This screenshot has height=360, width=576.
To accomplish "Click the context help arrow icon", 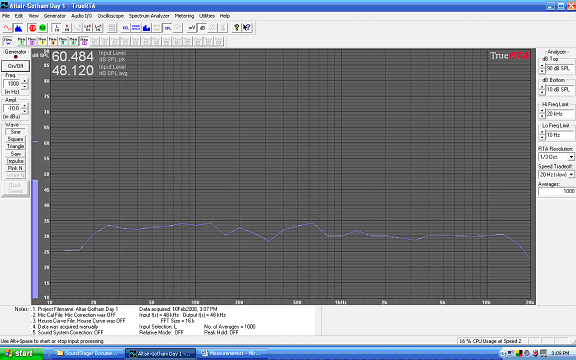I will pos(247,28).
